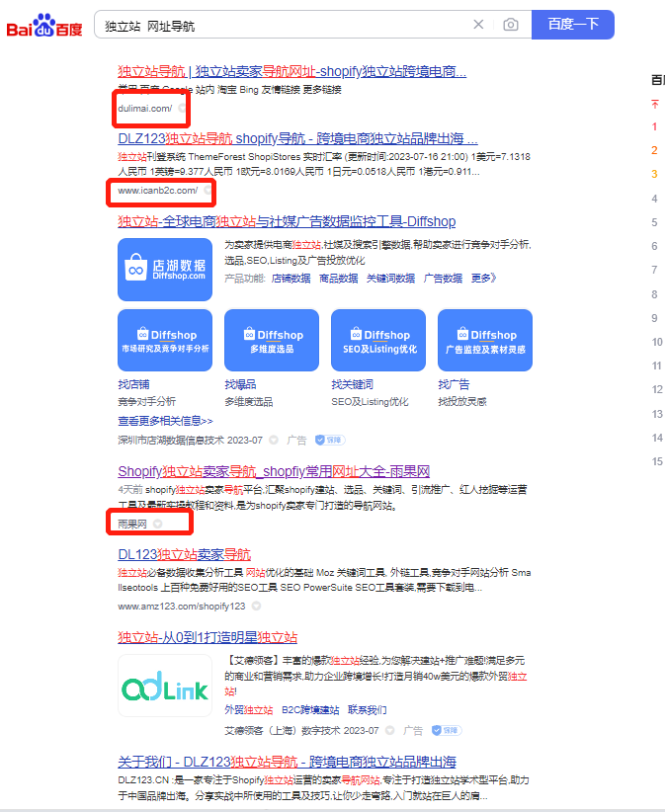Click the adLink logo thumbnail
The width and height of the screenshot is (665, 812).
[165, 686]
